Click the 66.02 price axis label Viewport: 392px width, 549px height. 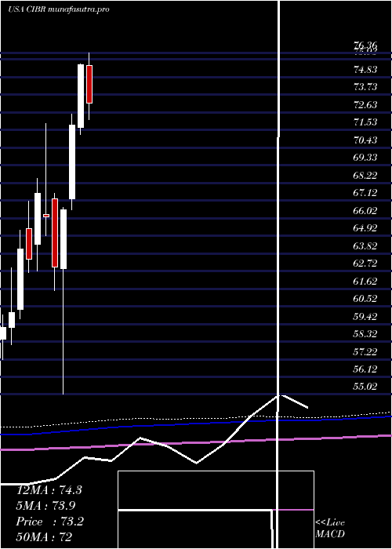coord(365,210)
